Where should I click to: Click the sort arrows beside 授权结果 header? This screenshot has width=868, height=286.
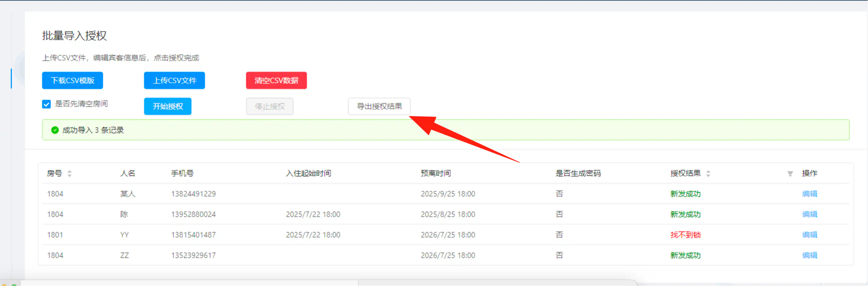tap(708, 173)
